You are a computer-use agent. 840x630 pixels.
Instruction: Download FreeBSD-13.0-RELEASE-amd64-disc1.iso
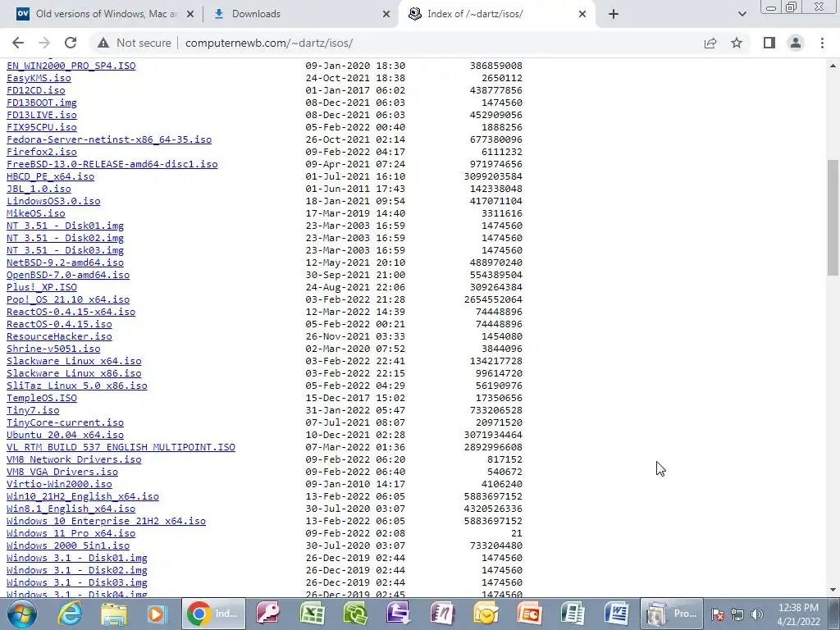click(112, 164)
